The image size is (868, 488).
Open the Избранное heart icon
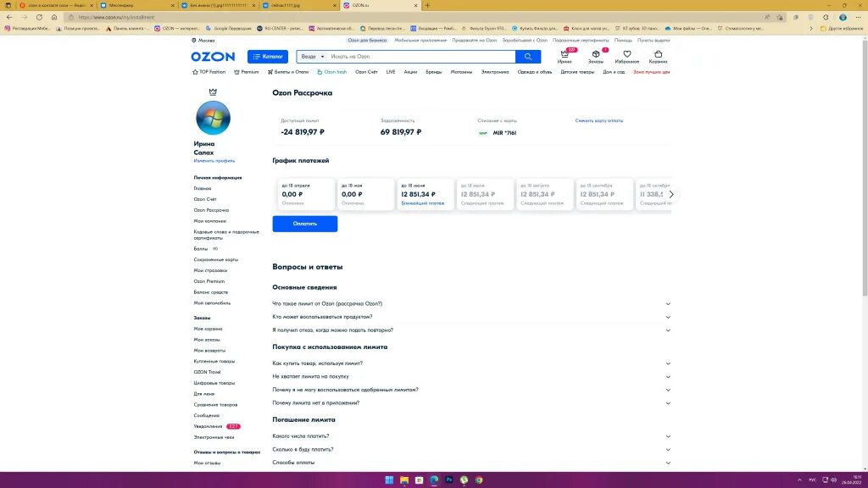pyautogui.click(x=626, y=56)
